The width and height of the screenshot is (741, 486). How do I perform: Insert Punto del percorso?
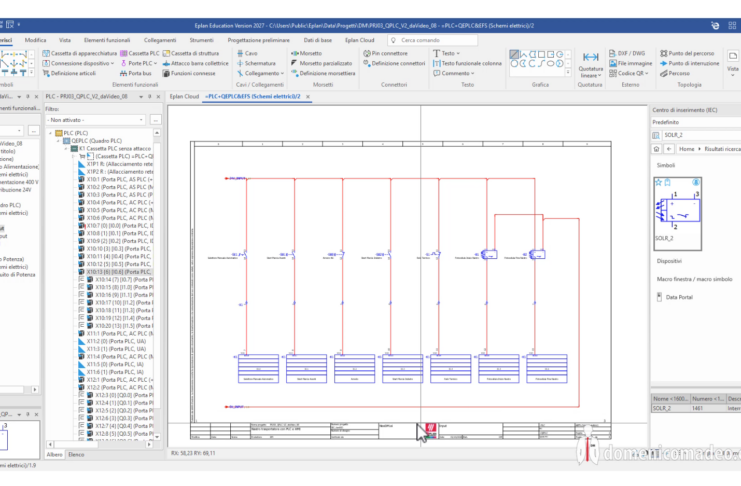pyautogui.click(x=687, y=53)
